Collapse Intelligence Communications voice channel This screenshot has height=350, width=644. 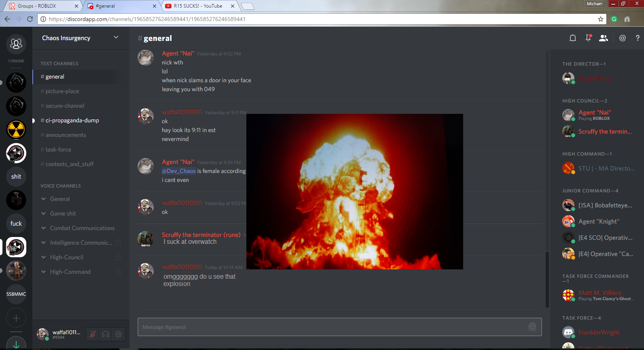81,243
